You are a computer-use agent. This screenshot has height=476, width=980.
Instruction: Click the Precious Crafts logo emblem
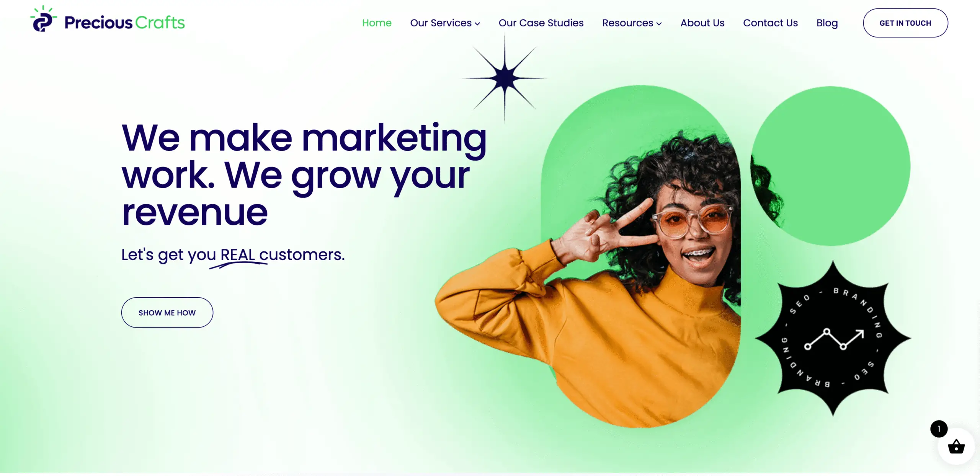click(43, 19)
